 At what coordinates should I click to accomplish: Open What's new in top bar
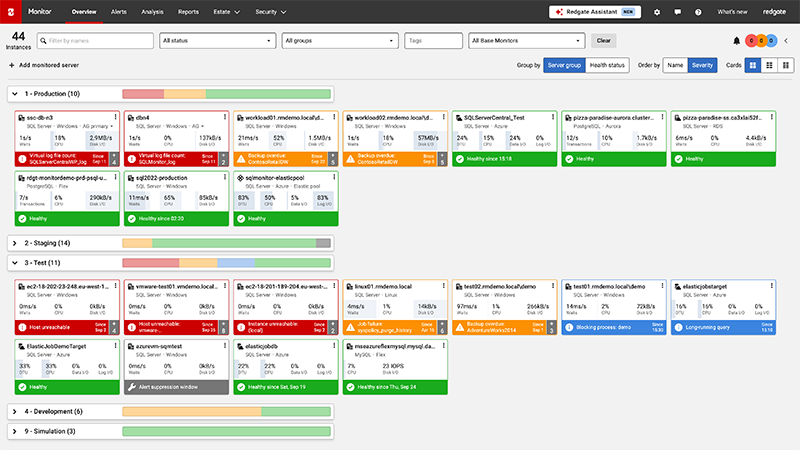point(732,12)
